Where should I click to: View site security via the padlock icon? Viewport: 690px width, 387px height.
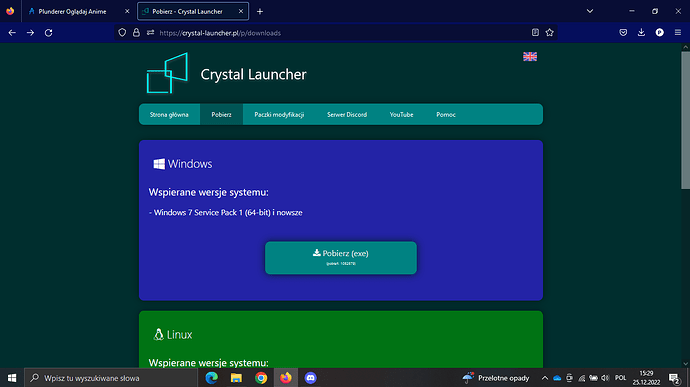pos(136,33)
